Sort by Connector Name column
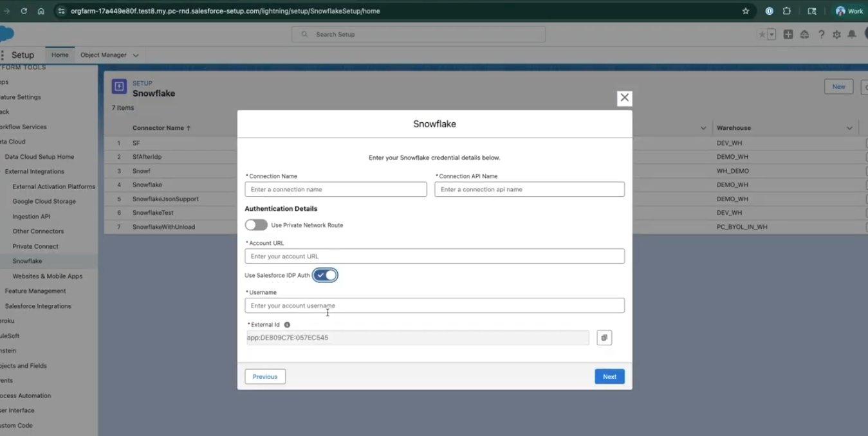This screenshot has height=436, width=868. pos(161,128)
